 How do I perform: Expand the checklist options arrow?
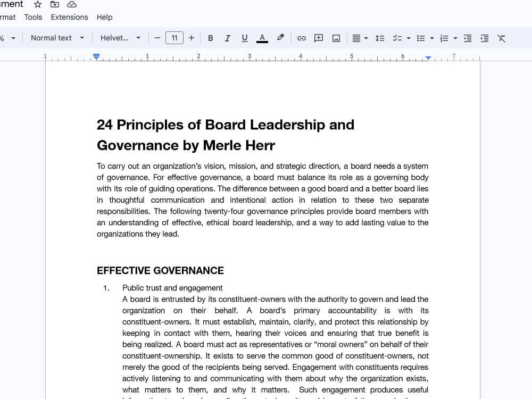click(409, 38)
